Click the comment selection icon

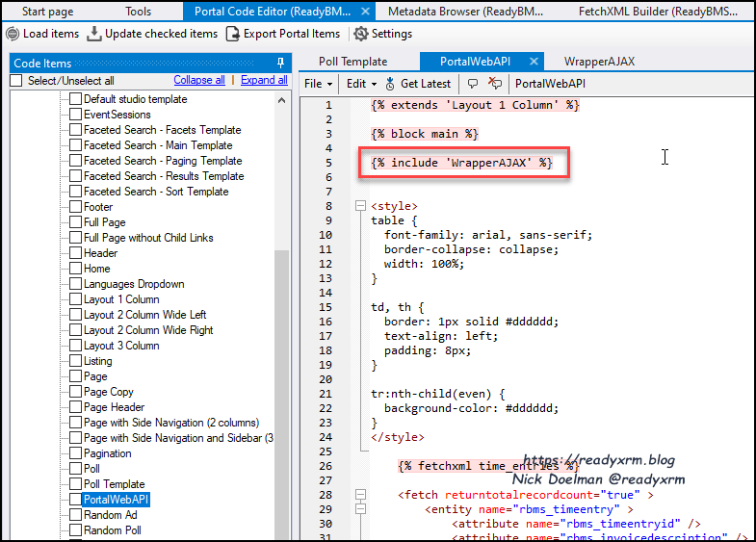[472, 84]
